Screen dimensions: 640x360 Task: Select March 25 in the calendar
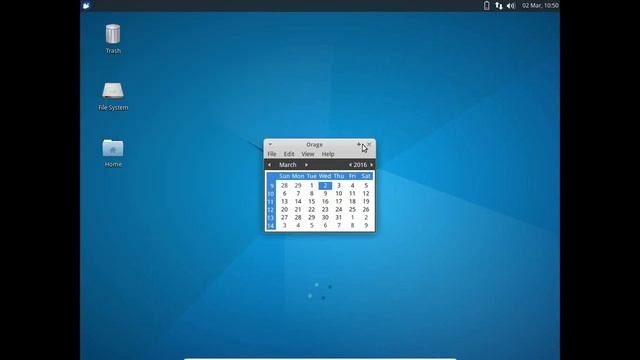point(352,209)
